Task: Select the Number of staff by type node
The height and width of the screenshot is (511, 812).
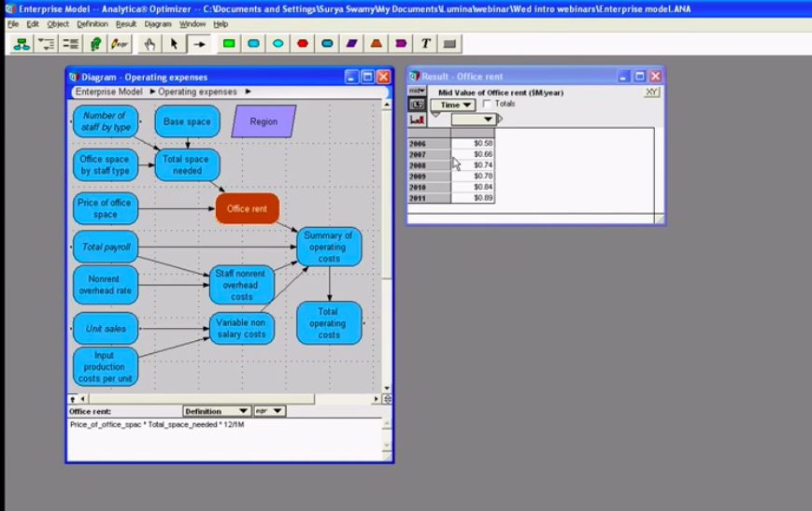Action: (x=106, y=121)
